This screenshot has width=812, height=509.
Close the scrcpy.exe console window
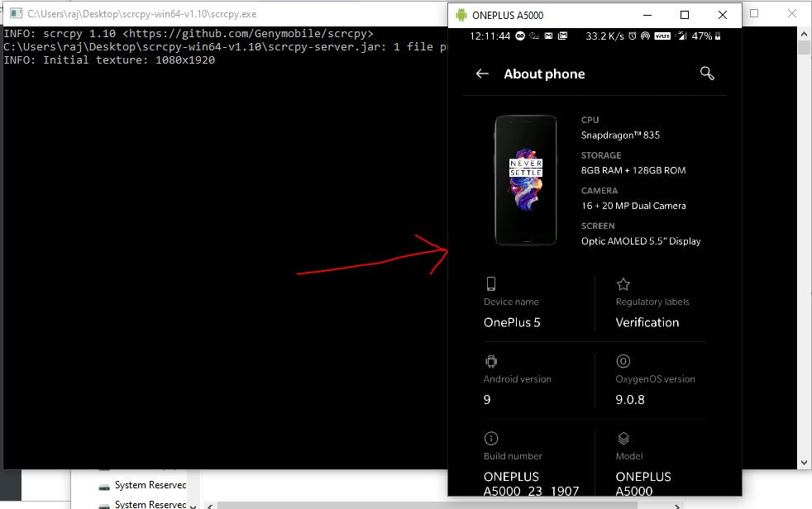click(792, 13)
